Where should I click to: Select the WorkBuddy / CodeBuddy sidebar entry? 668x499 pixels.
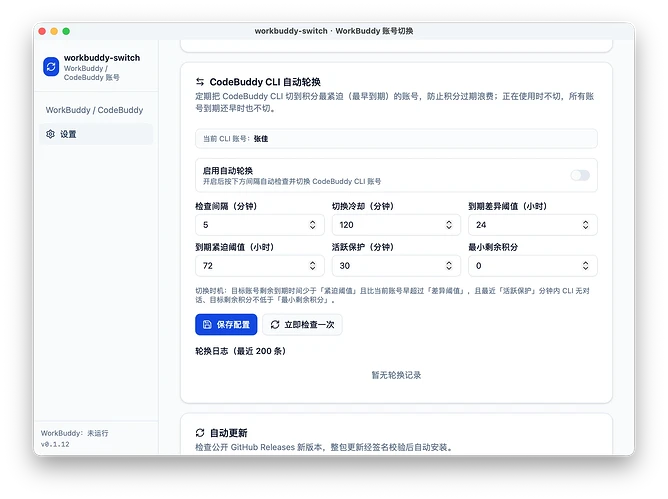(x=94, y=110)
